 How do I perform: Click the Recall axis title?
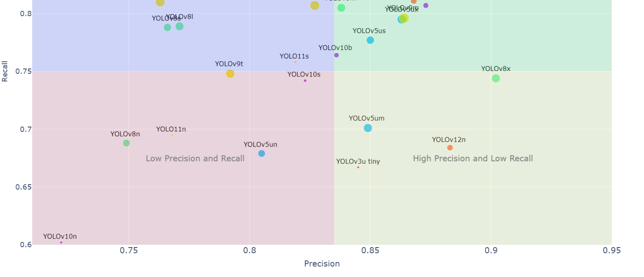tap(5, 71)
